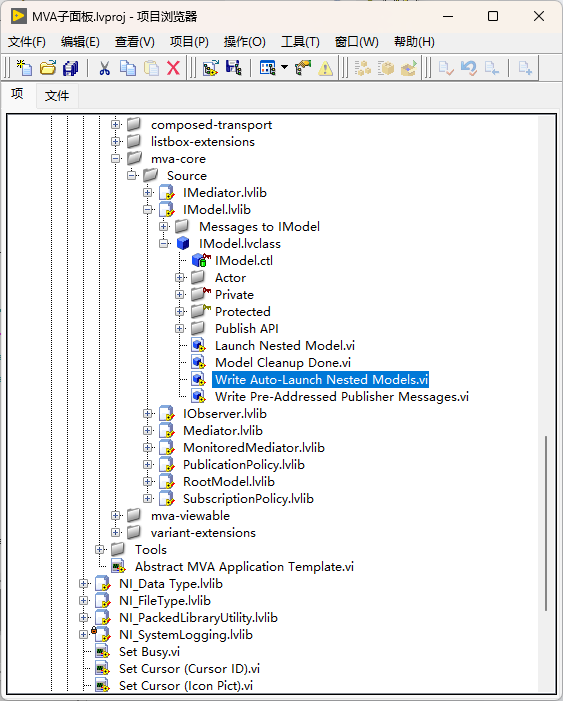Click the Paste clipboard icon

152,68
